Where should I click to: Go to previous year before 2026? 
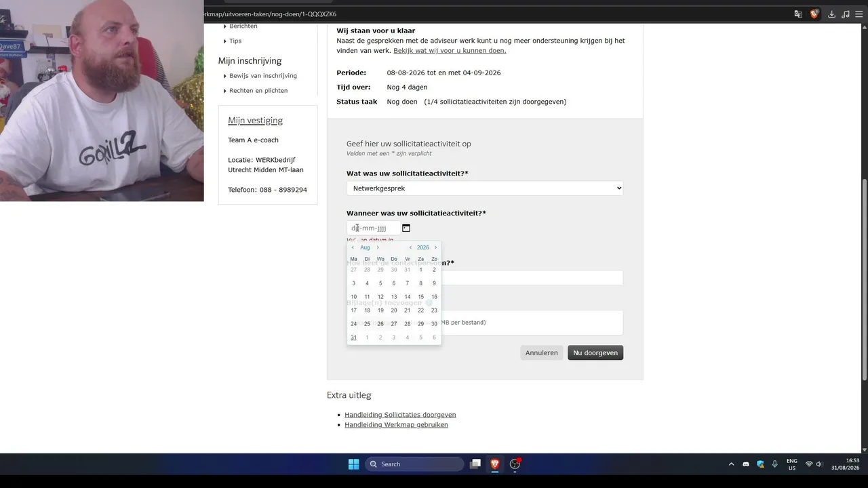410,247
